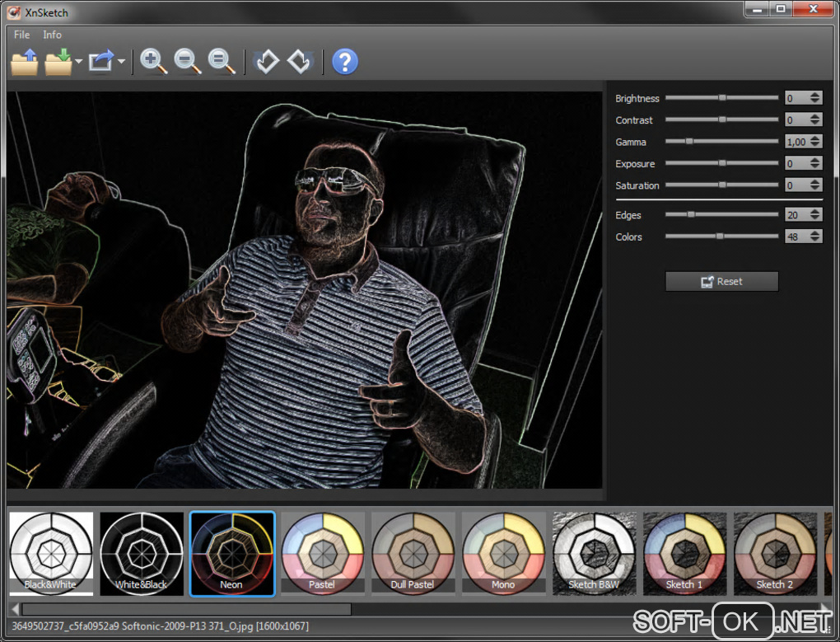This screenshot has width=840, height=642.
Task: Click the Gamma stepper arrows
Action: (x=814, y=142)
